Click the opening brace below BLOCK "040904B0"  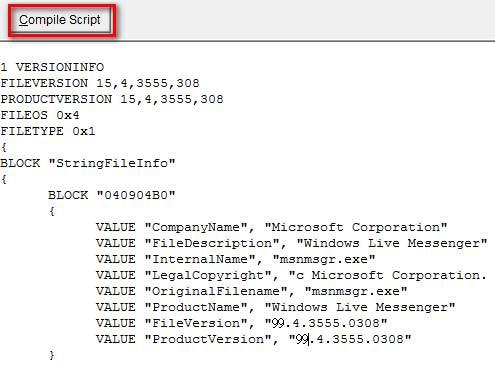click(52, 211)
